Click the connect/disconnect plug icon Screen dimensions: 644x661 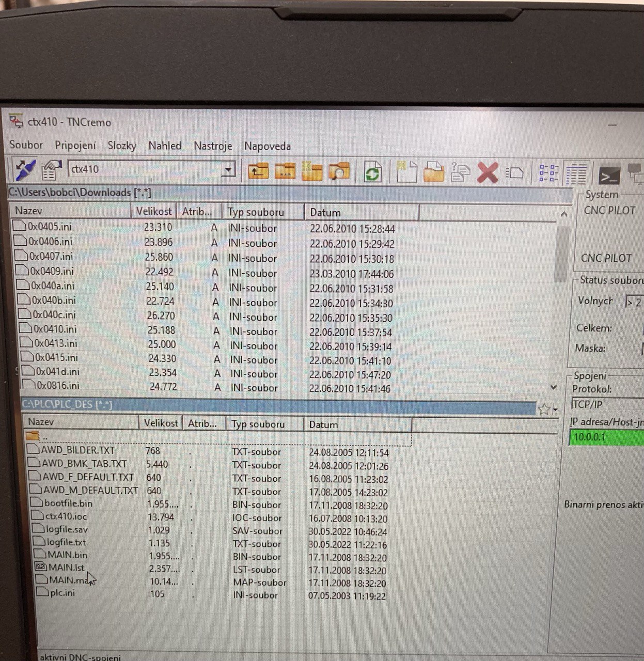point(25,169)
